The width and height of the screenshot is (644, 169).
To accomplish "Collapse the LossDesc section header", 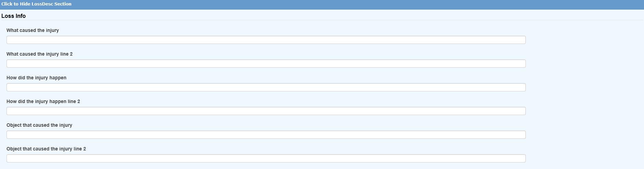I will (x=36, y=4).
